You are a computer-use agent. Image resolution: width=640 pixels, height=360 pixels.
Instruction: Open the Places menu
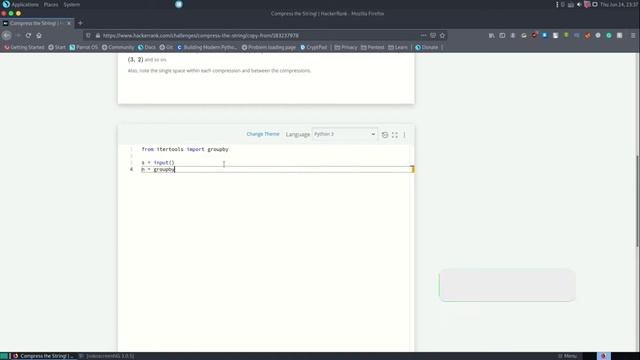pyautogui.click(x=51, y=4)
